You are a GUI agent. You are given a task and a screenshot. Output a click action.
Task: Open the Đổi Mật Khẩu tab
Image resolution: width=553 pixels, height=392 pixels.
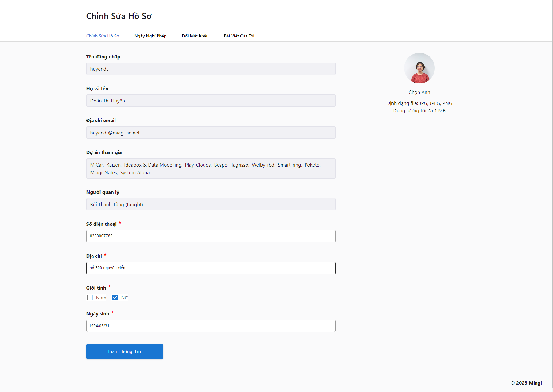point(195,36)
